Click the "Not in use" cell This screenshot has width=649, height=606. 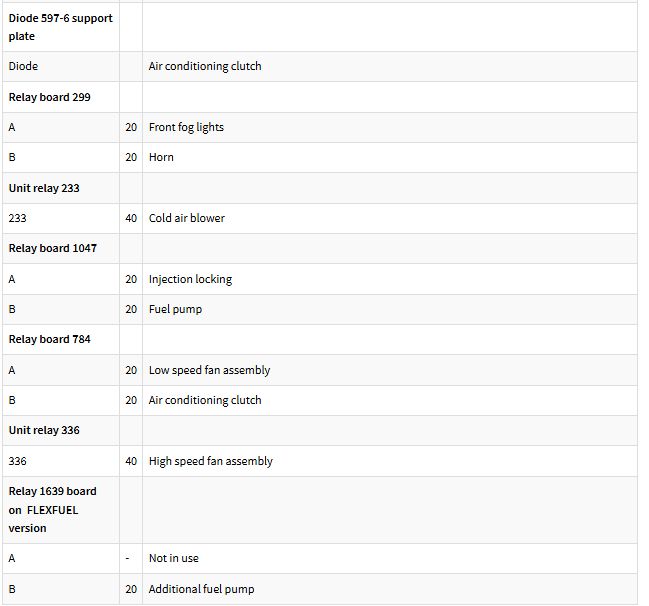click(173, 558)
